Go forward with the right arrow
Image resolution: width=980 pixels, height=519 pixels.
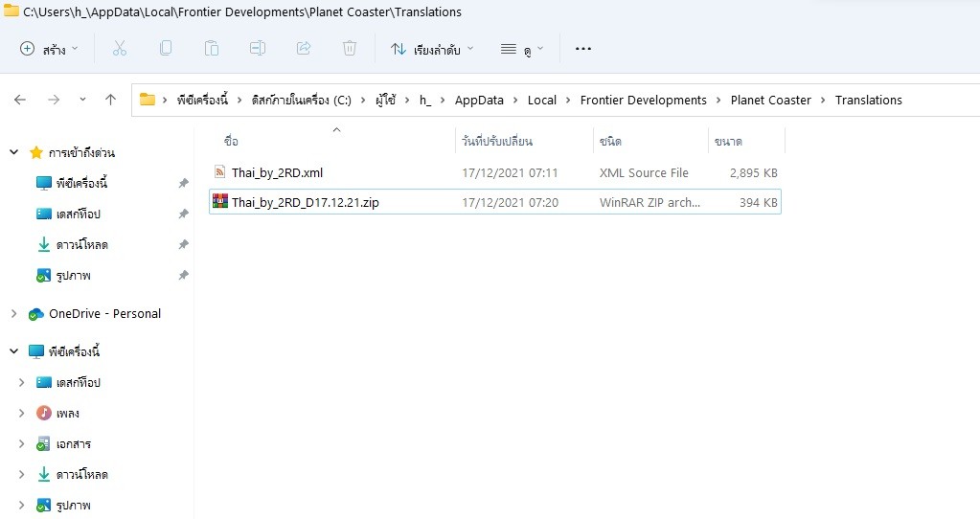click(x=54, y=100)
